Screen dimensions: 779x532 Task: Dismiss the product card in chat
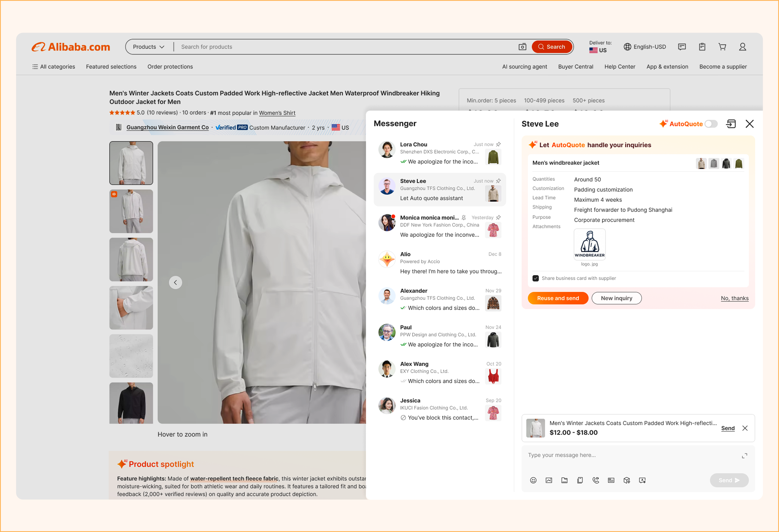tap(745, 428)
